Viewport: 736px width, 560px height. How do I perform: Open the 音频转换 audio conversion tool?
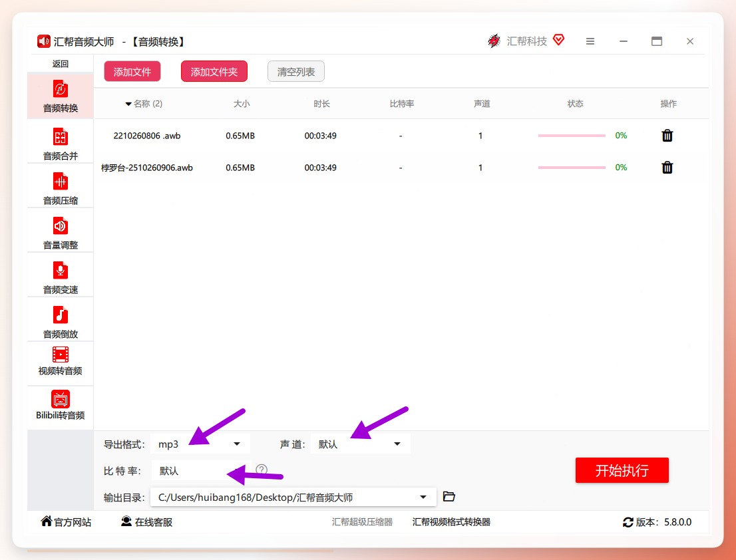60,96
